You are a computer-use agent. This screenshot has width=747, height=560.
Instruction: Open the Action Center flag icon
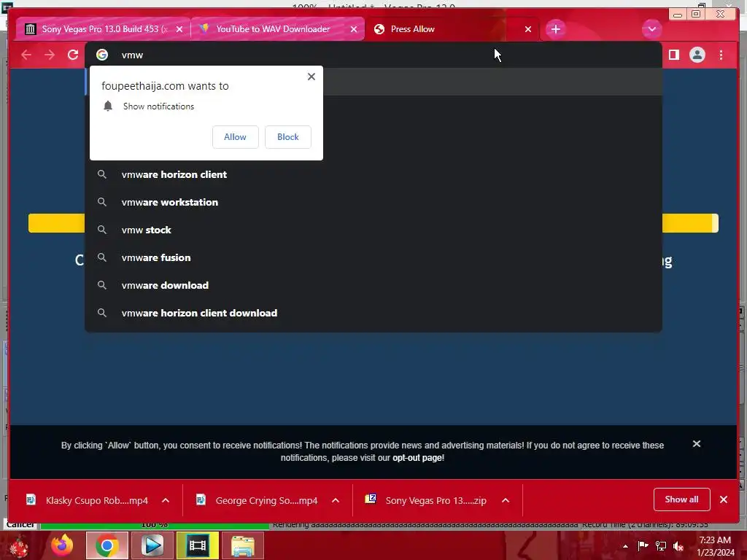tap(643, 545)
